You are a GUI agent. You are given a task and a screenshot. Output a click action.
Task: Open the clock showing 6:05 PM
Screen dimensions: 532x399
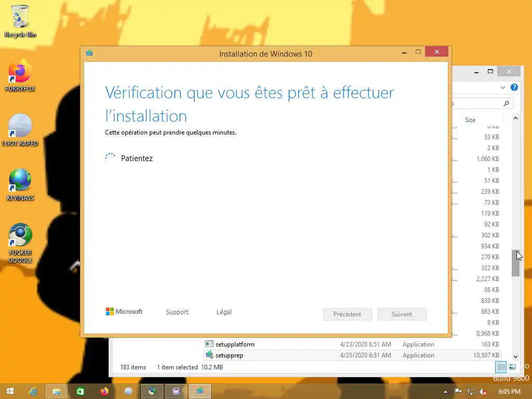click(509, 392)
